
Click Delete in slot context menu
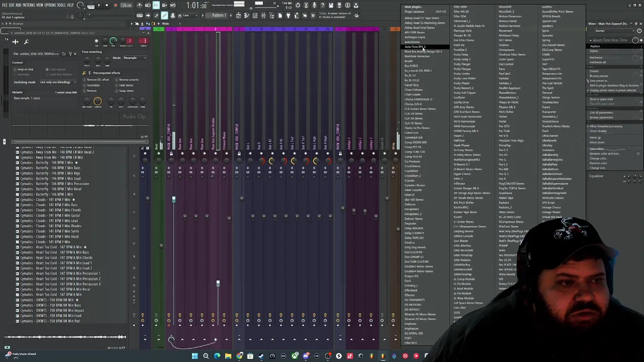[x=594, y=51]
